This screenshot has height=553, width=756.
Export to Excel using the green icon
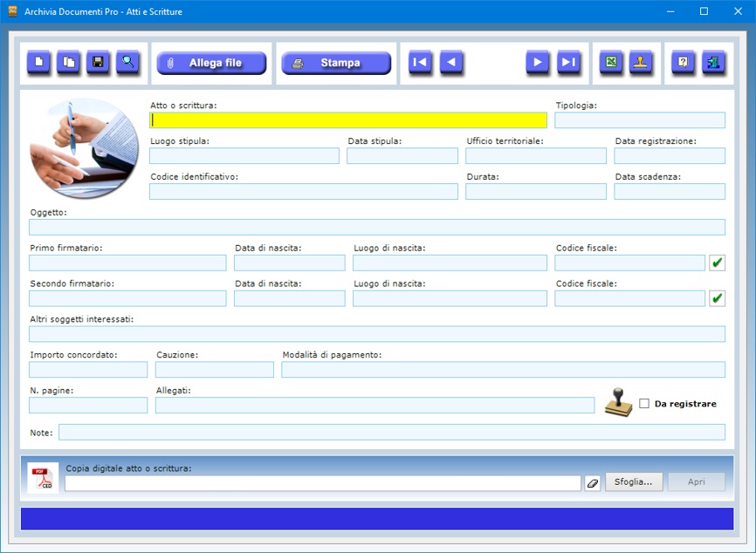[611, 62]
